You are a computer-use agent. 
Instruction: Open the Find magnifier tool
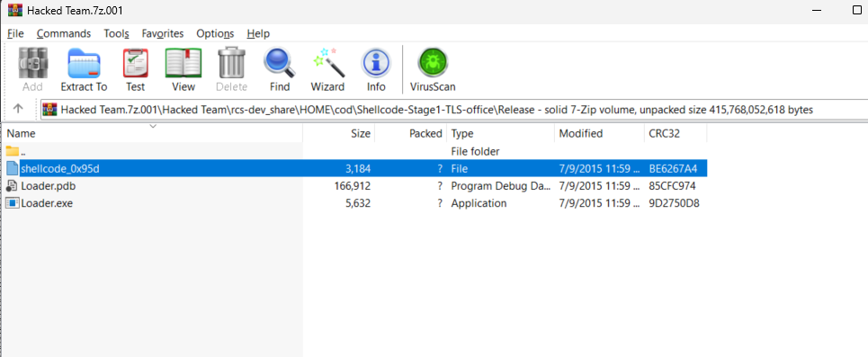click(280, 63)
